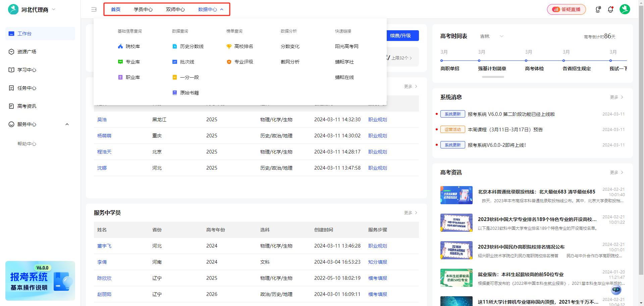Open the 蜻耘学社 quick link
The width and height of the screenshot is (644, 306).
pos(344,62)
